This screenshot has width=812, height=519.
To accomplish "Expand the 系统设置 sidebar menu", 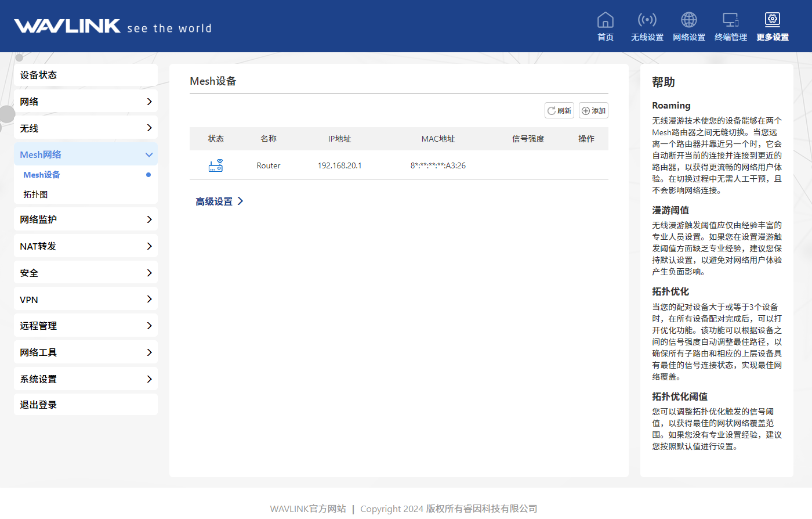I will coord(86,379).
